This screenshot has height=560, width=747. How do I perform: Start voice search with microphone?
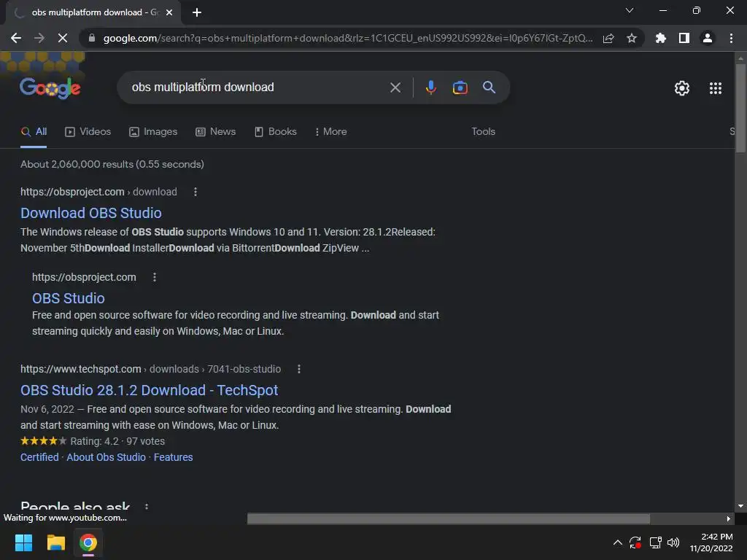pos(430,87)
